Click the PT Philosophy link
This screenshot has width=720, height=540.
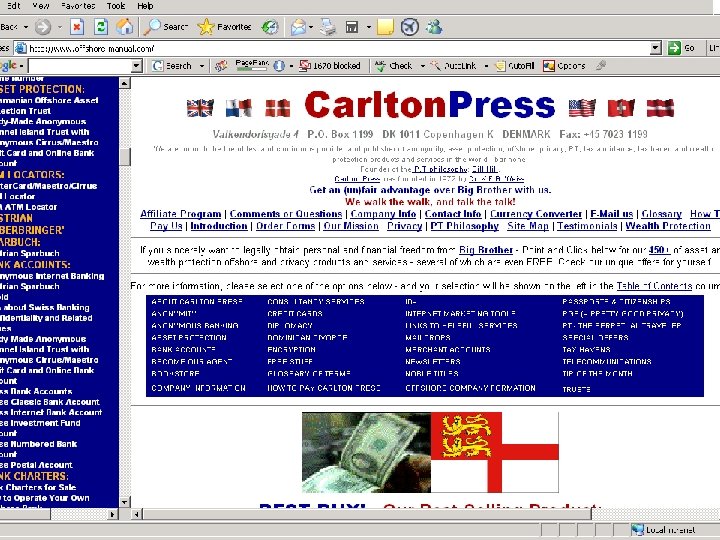(x=464, y=226)
